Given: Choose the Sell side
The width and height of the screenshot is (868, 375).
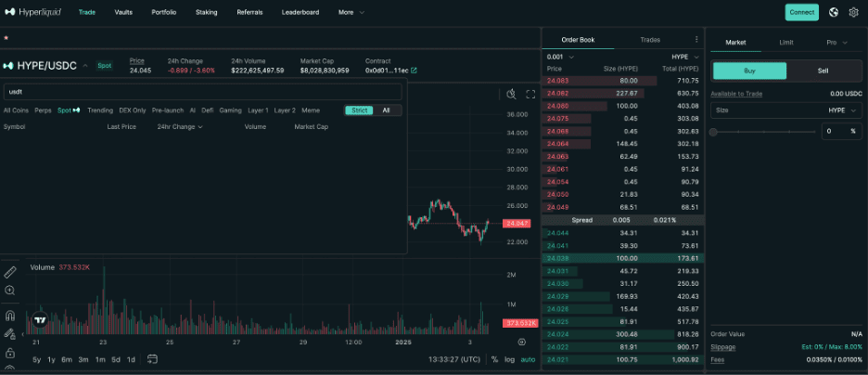Looking at the screenshot, I should [x=823, y=71].
